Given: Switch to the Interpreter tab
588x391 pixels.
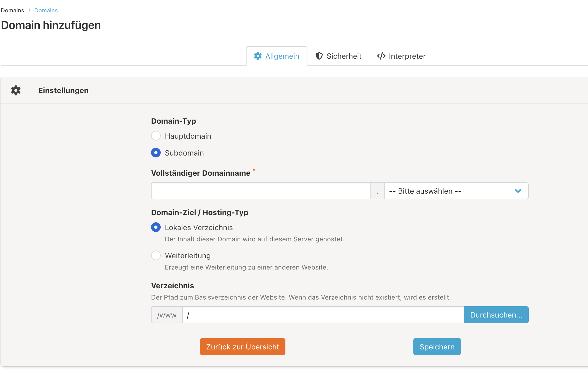Looking at the screenshot, I should [401, 56].
